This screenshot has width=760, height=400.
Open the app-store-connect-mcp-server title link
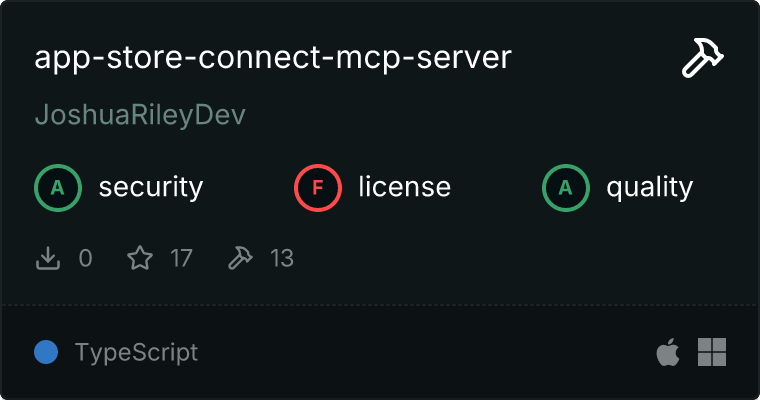coord(273,58)
